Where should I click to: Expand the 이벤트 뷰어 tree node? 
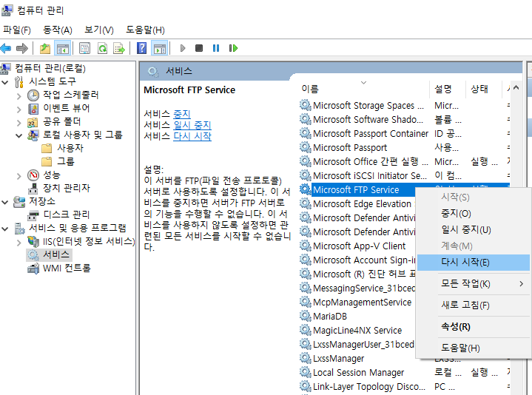point(19,109)
